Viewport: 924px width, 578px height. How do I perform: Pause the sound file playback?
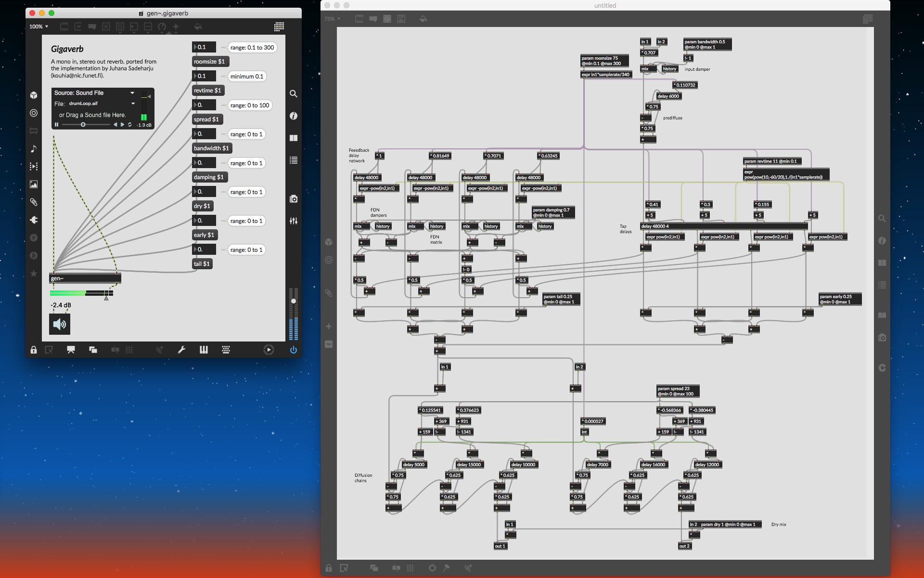click(57, 125)
